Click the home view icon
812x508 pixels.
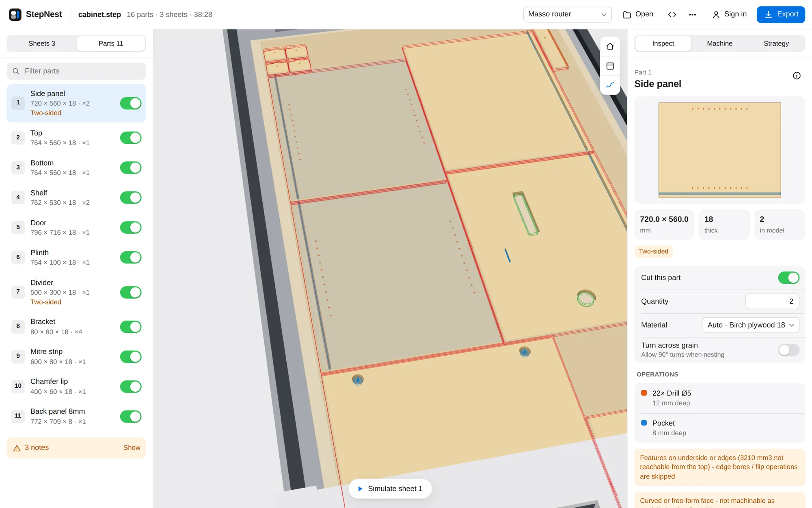coord(610,46)
